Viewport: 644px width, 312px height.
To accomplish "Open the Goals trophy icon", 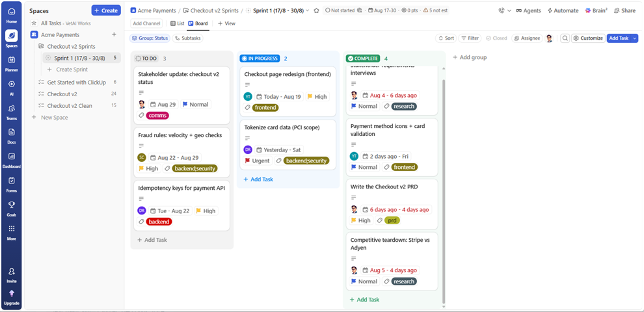I will 12,205.
